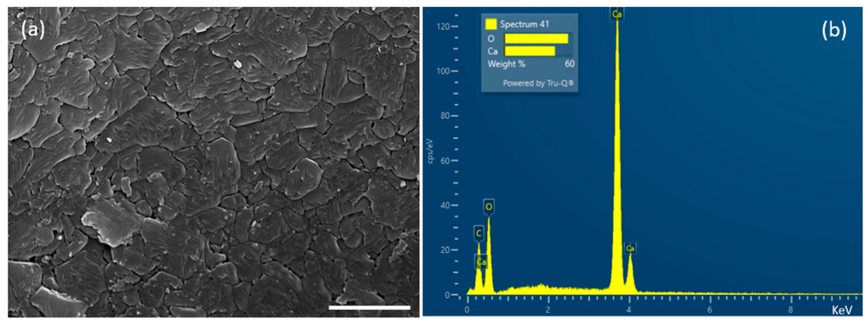The height and width of the screenshot is (324, 868).
Task: Click the Ca weight percent bar in legend
Action: pyautogui.click(x=530, y=51)
